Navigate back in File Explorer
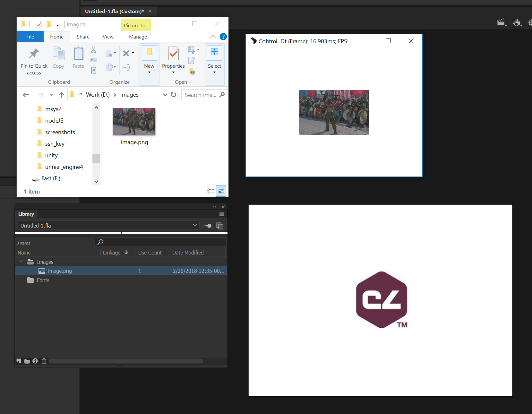 tap(26, 95)
